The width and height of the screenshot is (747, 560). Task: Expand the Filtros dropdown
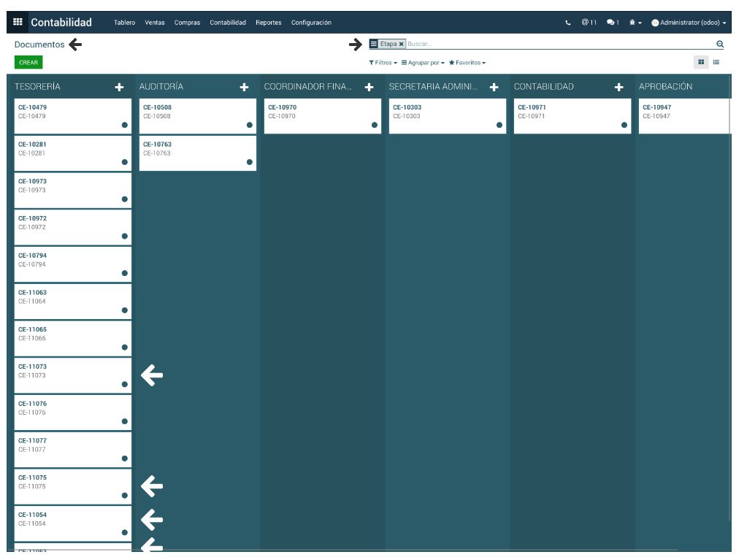click(x=383, y=63)
